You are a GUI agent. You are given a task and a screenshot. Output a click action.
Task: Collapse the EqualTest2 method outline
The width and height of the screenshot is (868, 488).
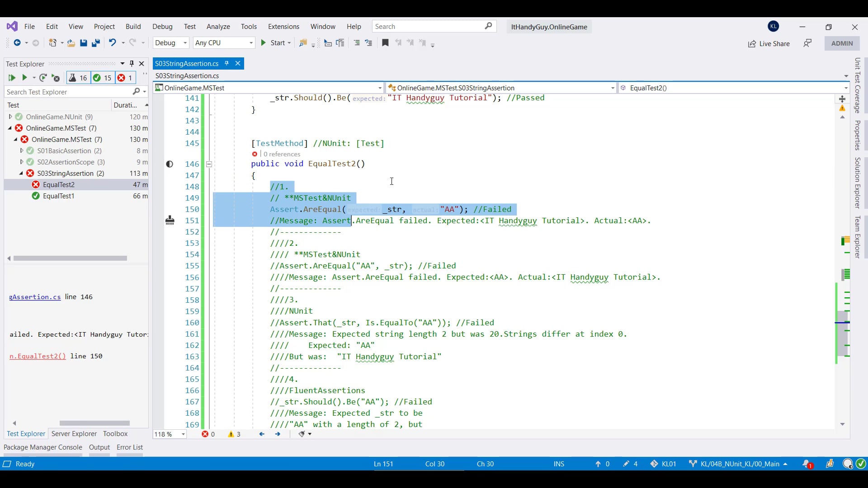click(209, 164)
